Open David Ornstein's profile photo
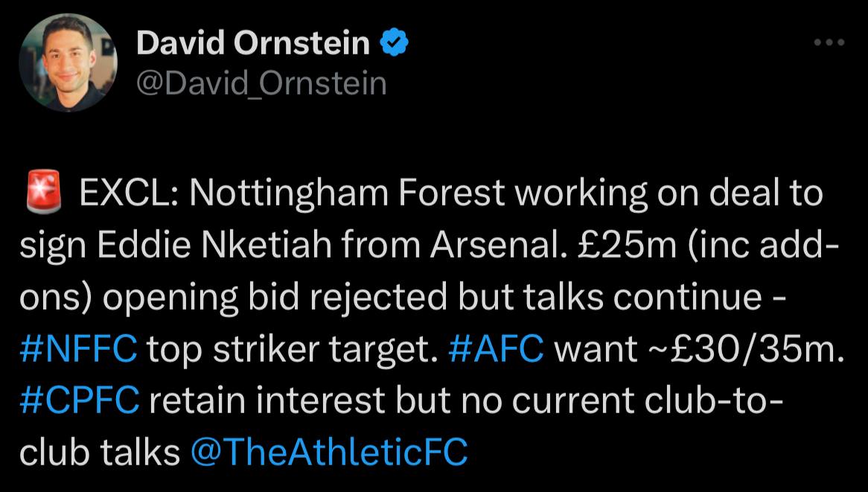868x492 pixels. coord(68,62)
